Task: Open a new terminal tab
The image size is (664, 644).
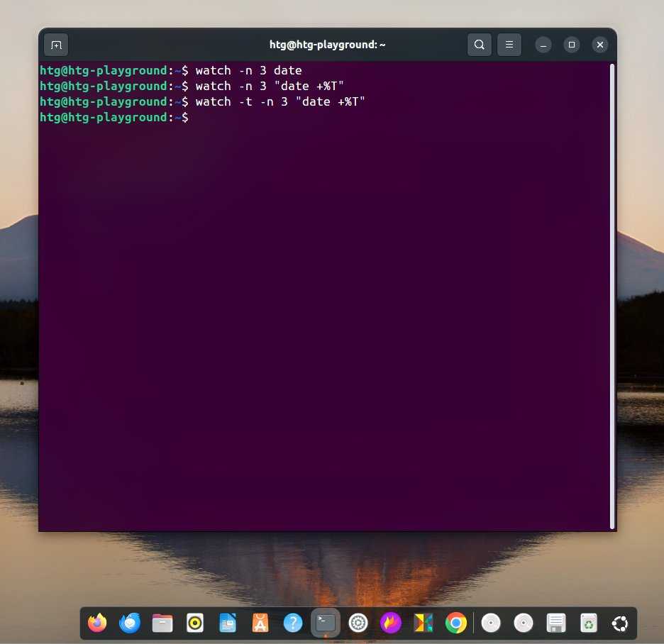Action: click(56, 45)
